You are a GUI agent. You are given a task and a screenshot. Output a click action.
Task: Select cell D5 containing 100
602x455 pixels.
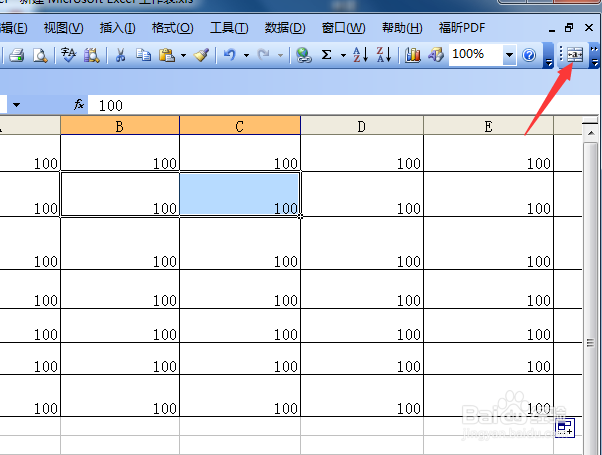(362, 326)
